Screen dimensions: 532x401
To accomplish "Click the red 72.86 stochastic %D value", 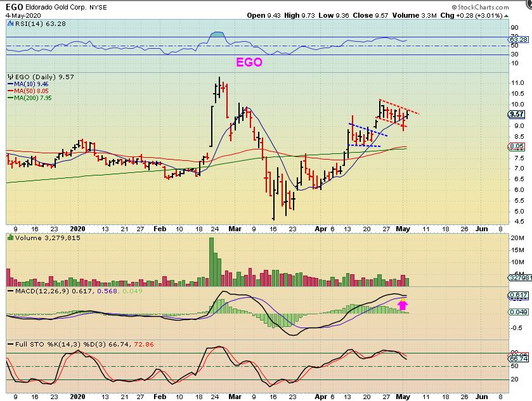I will (x=144, y=345).
